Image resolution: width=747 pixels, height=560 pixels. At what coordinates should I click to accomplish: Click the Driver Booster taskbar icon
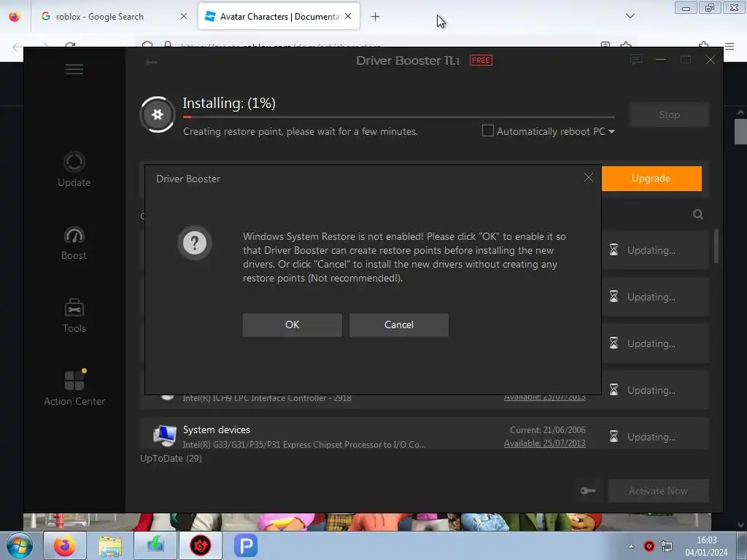click(x=201, y=545)
